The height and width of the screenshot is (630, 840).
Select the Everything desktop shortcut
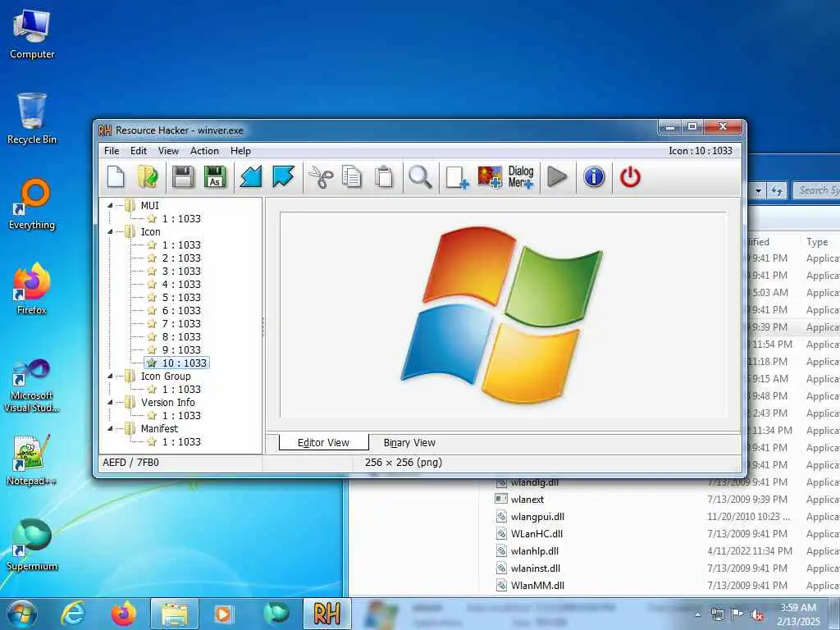pos(32,204)
